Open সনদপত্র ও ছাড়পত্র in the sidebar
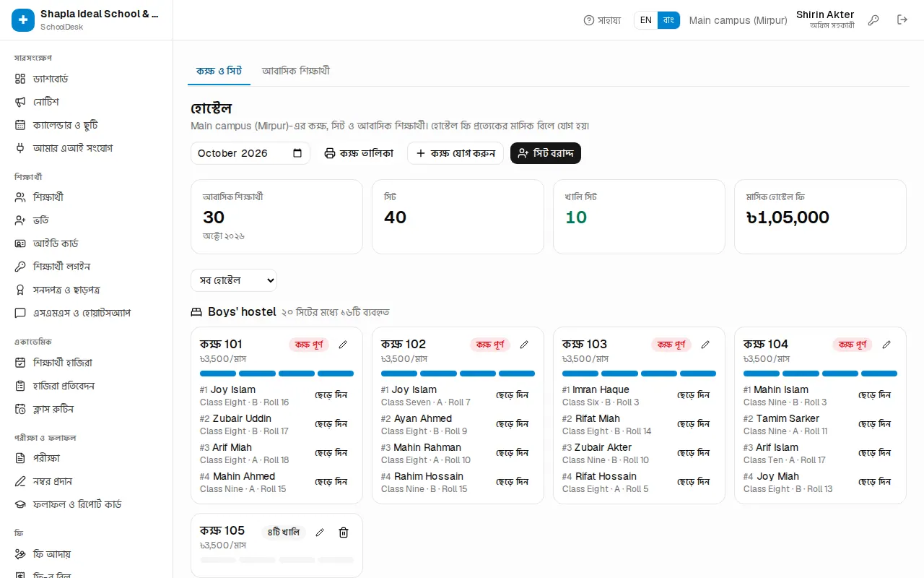 87,290
